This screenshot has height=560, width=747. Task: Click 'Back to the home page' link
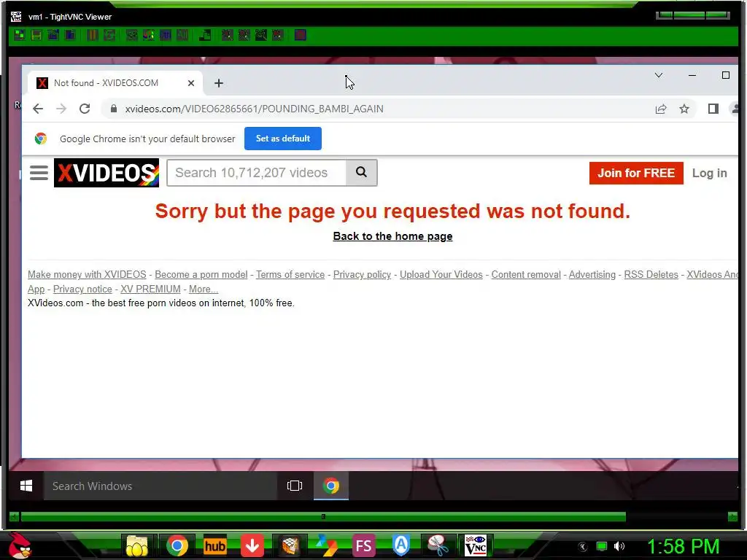tap(392, 236)
